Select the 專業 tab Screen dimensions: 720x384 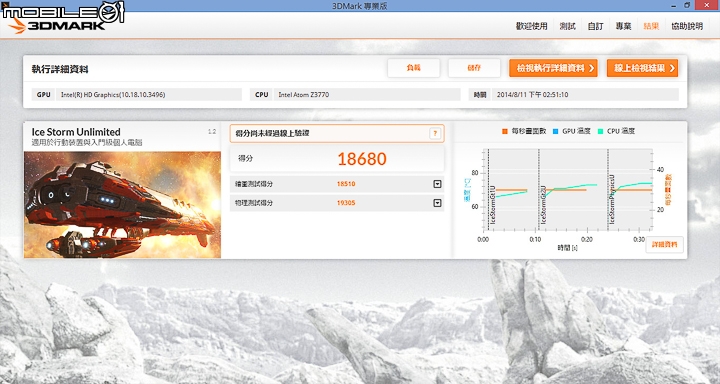tap(623, 26)
